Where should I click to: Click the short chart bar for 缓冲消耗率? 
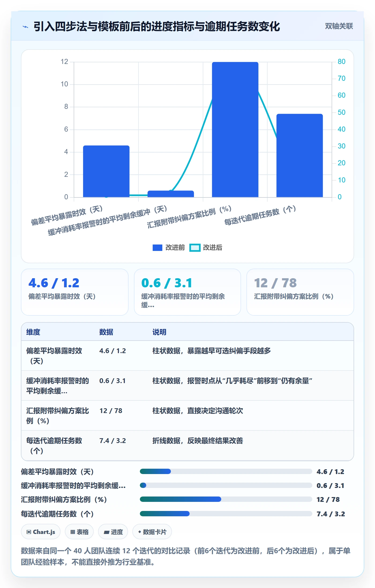coord(171,194)
